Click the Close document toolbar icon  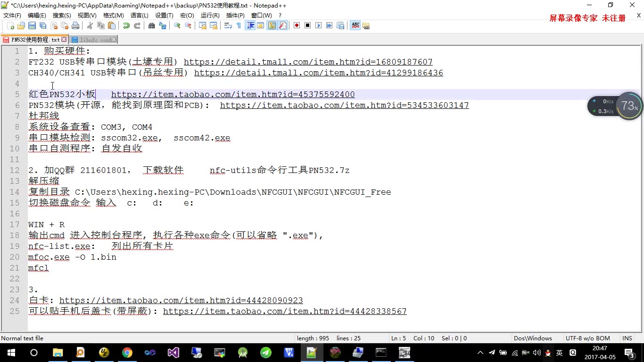pos(54,25)
